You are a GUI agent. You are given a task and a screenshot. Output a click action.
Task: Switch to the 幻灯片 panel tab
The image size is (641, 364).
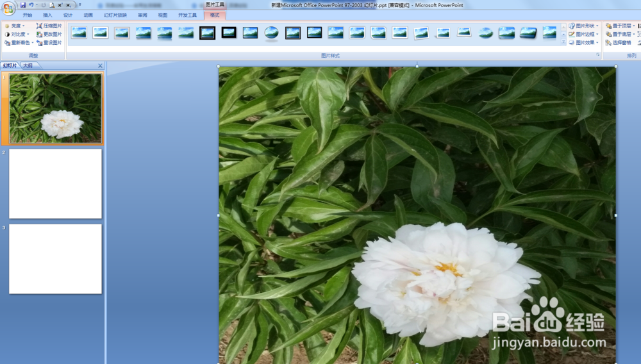pyautogui.click(x=10, y=65)
